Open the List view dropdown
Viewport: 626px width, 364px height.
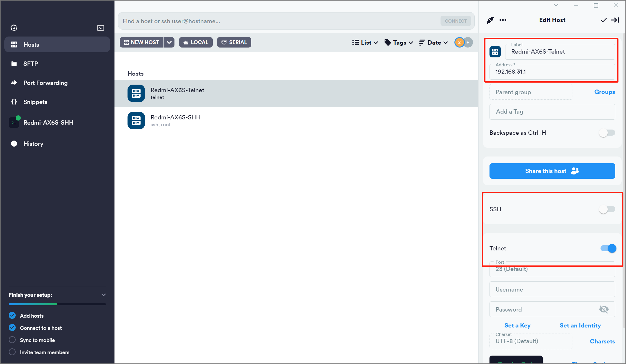365,43
